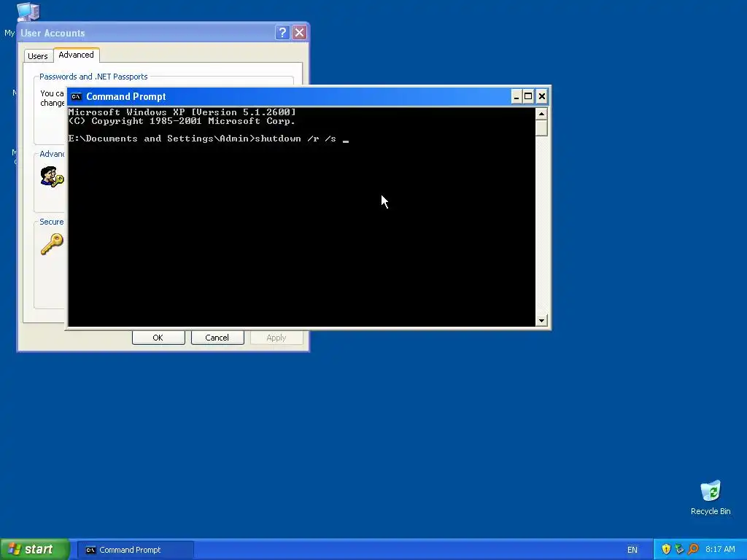Click the network connection tray icon
Viewport: 747px width, 560px height.
point(679,549)
